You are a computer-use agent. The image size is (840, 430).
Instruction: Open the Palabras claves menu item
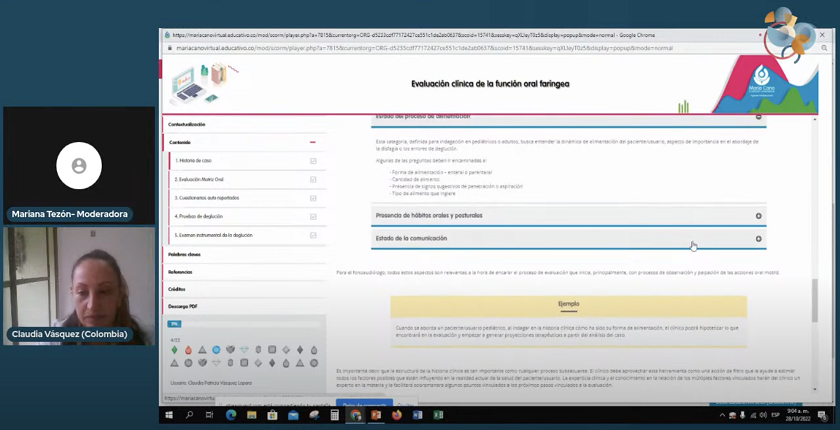click(x=185, y=254)
